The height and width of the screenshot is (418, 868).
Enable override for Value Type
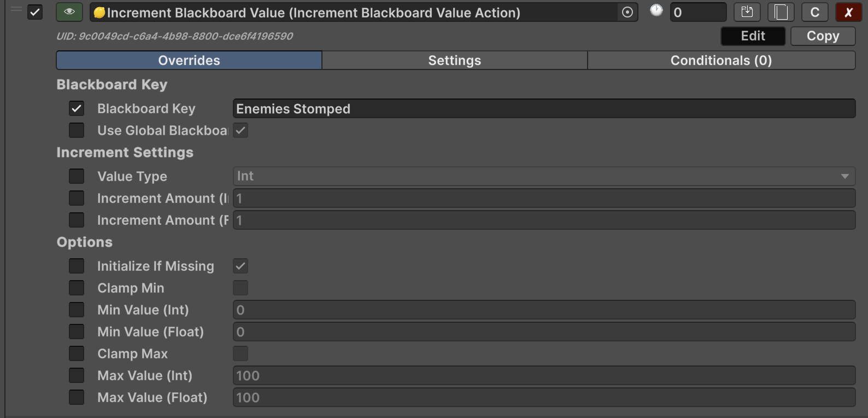(x=77, y=176)
